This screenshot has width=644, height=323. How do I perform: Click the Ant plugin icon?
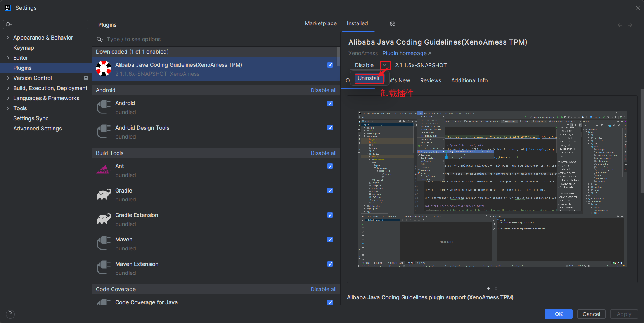click(104, 170)
